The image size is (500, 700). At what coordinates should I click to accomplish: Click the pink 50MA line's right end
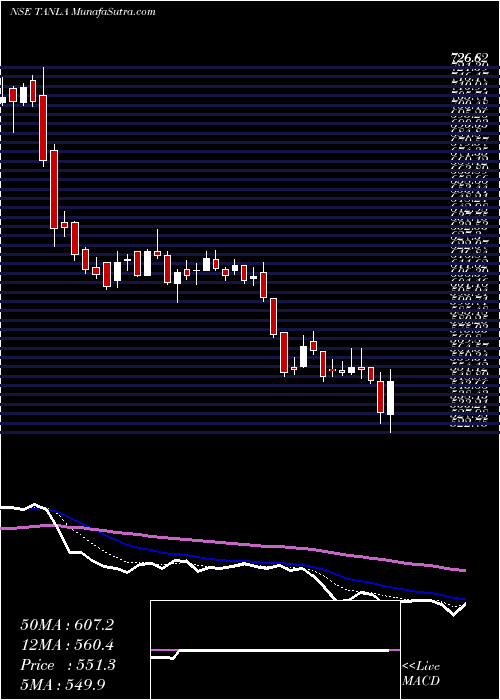[464, 570]
